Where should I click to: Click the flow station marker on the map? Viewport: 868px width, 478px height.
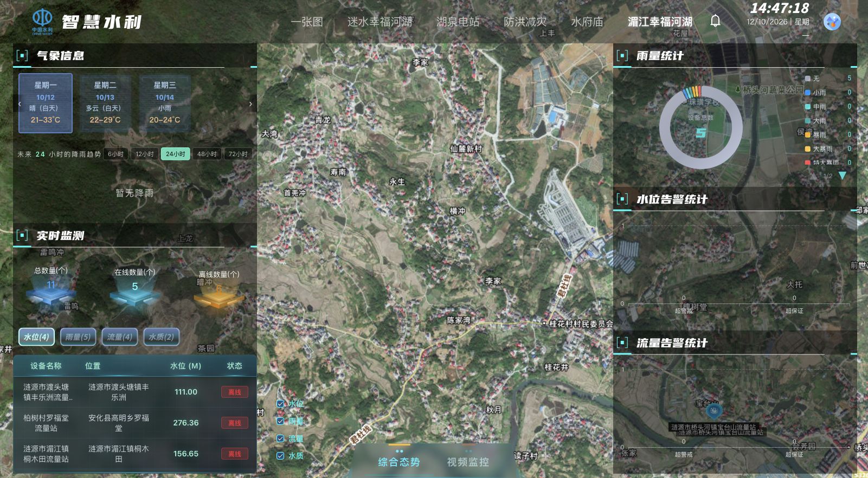click(x=715, y=411)
